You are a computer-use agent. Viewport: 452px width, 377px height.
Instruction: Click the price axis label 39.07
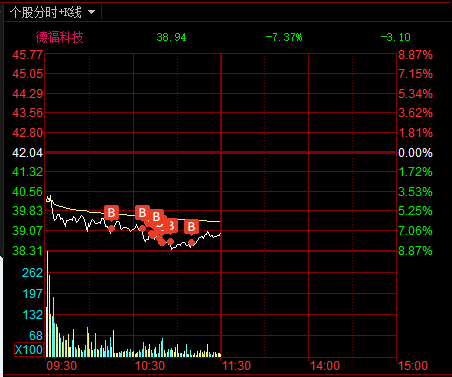pyautogui.click(x=28, y=231)
